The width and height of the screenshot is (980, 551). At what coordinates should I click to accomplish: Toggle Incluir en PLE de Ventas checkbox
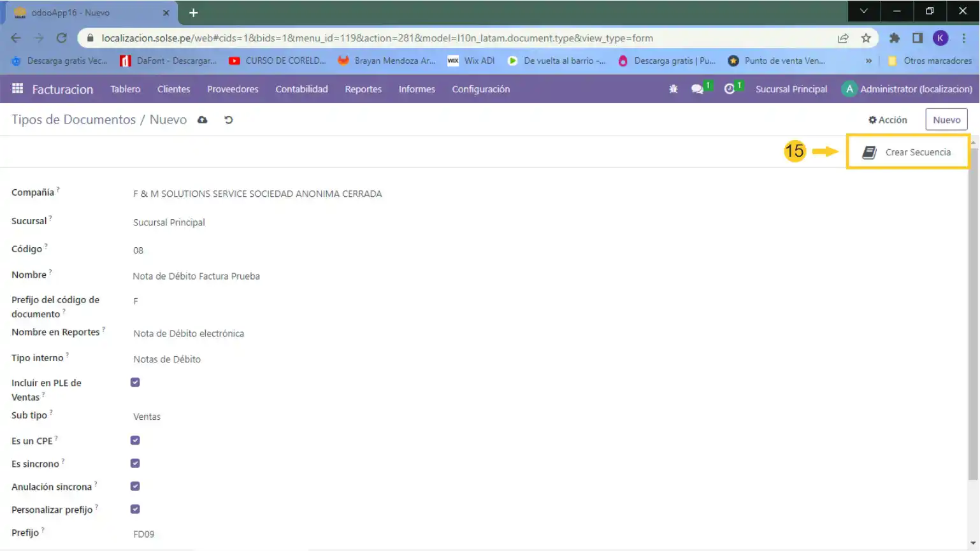[135, 382]
